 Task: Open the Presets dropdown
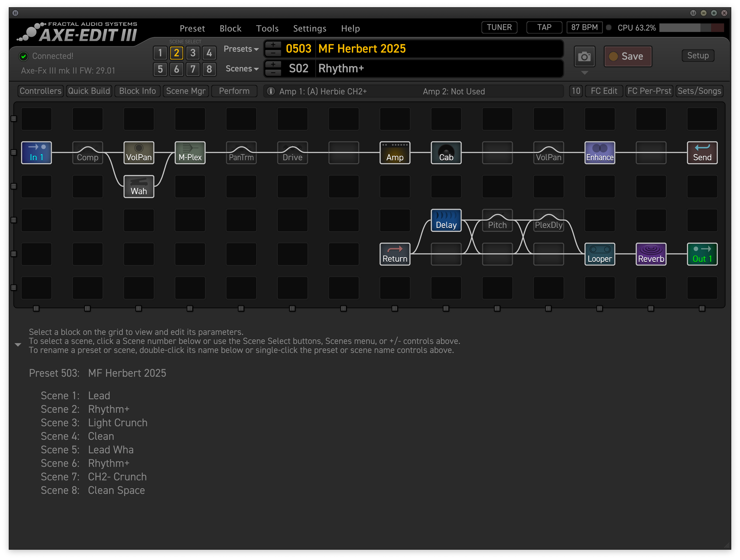tap(241, 49)
